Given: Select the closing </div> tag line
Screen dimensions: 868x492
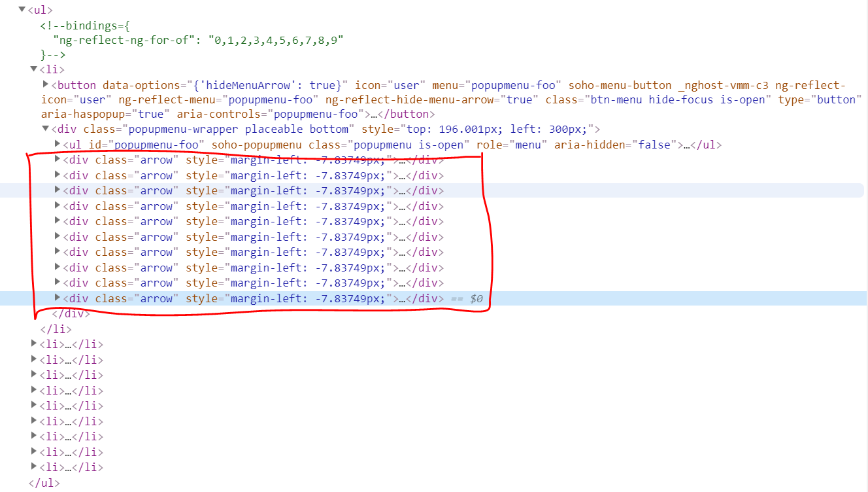Looking at the screenshot, I should pos(71,314).
